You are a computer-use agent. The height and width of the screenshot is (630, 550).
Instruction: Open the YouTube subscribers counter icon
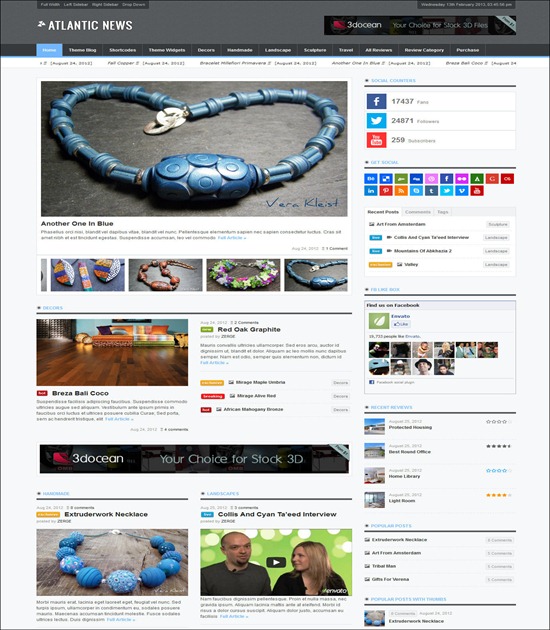point(376,140)
